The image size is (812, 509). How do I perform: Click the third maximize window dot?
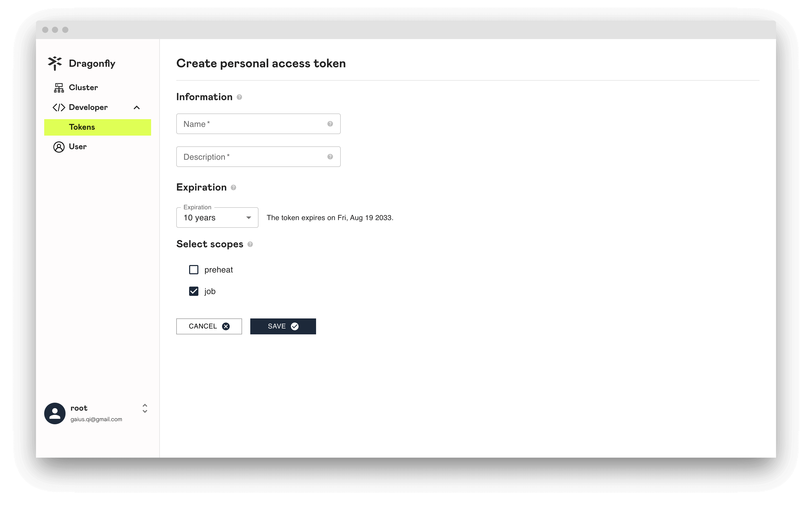point(65,30)
